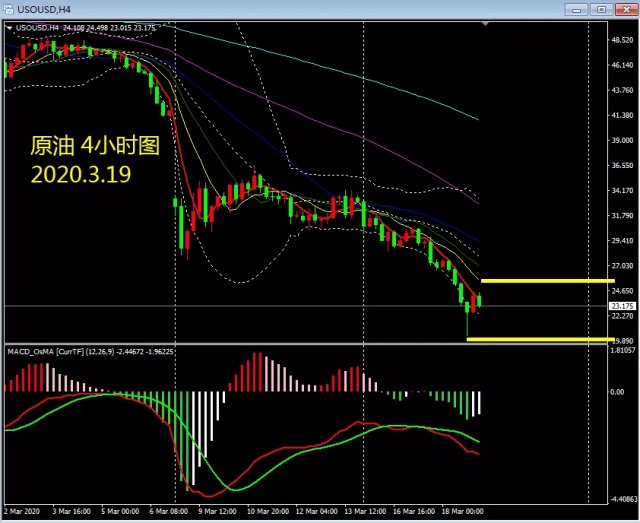This screenshot has width=640, height=523.
Task: Click the 1.81057 value on the MACD scale
Action: (x=623, y=350)
